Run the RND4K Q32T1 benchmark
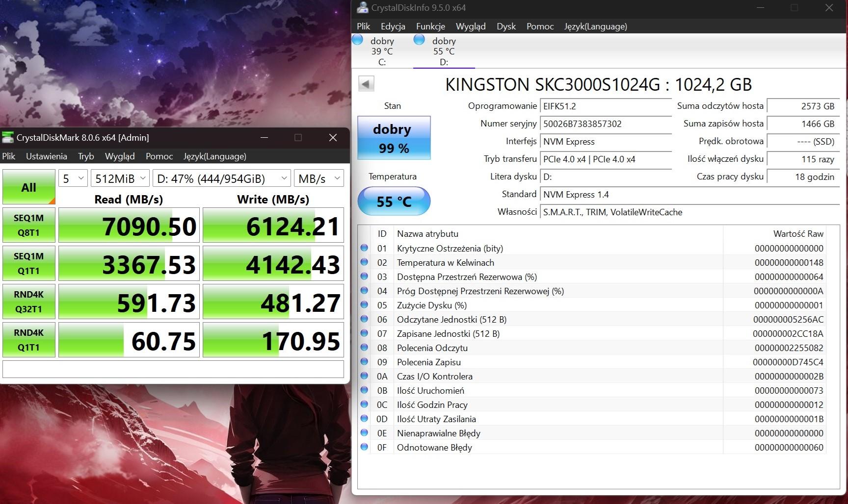Viewport: 848px width, 504px height. click(x=29, y=302)
